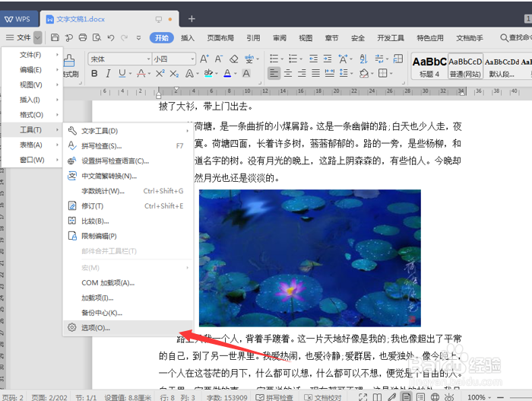Select 中文简繁转换(N)... menu entry

pos(128,176)
